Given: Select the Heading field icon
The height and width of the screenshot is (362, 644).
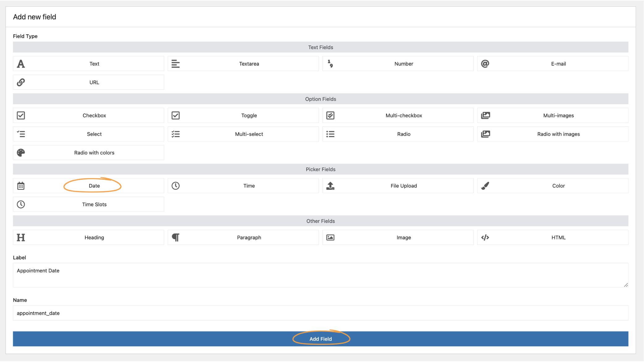Looking at the screenshot, I should coord(21,237).
